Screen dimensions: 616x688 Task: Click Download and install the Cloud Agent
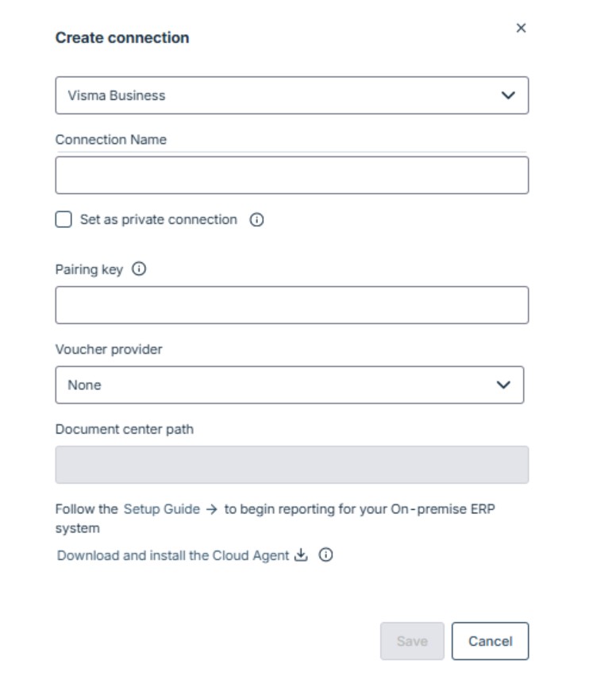[172, 556]
